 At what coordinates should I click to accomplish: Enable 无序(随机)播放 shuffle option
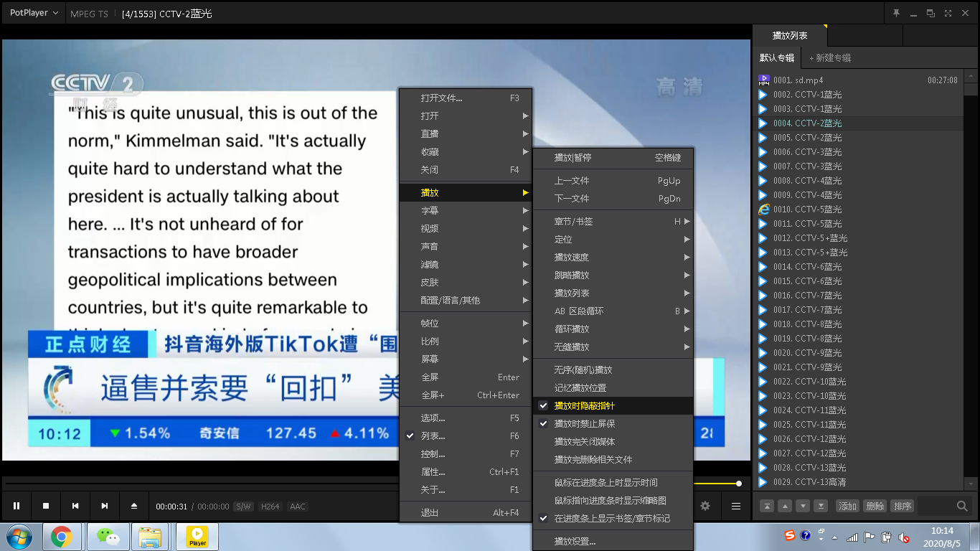[613, 370]
